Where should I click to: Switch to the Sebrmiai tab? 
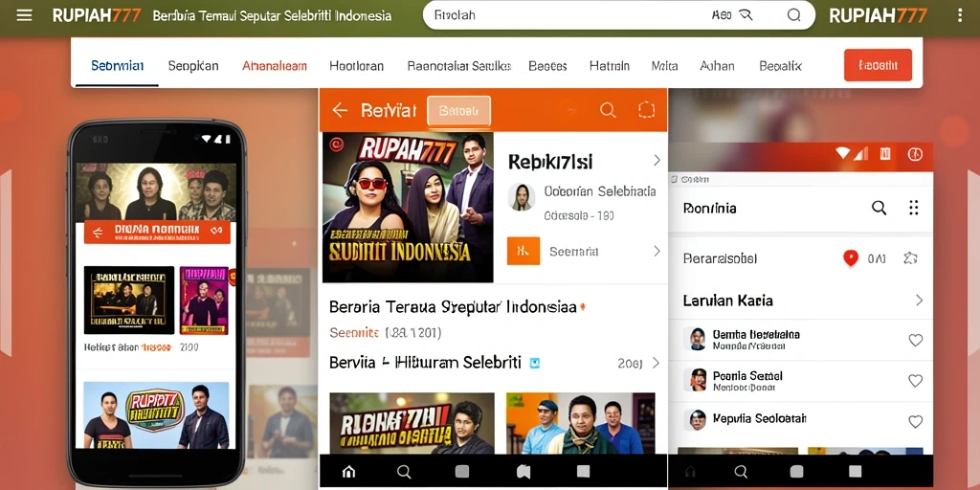pyautogui.click(x=118, y=66)
